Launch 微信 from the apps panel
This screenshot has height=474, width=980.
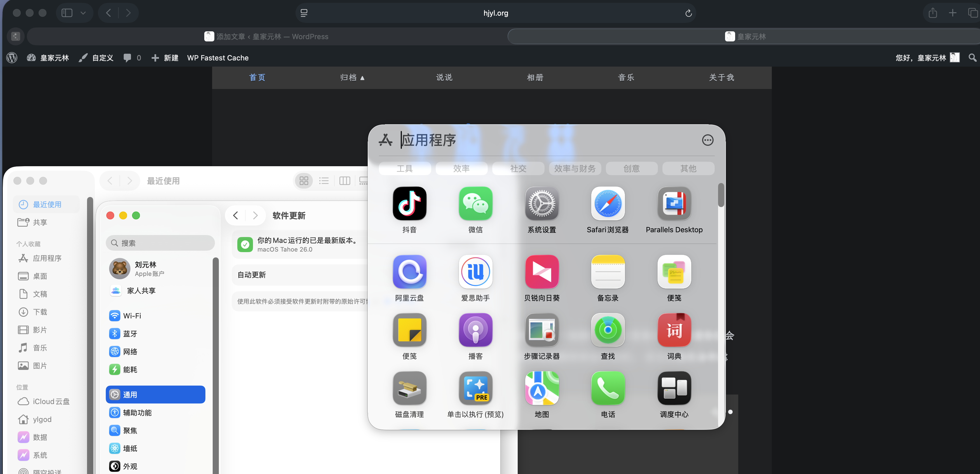click(475, 203)
